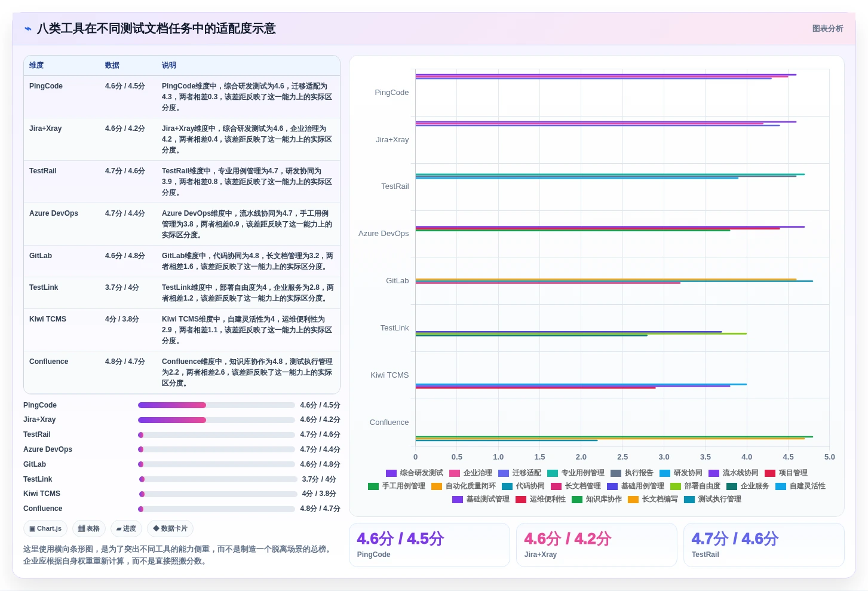This screenshot has height=591, width=868.
Task: Click the Kiwi TCMS chart axis label
Action: tap(389, 375)
